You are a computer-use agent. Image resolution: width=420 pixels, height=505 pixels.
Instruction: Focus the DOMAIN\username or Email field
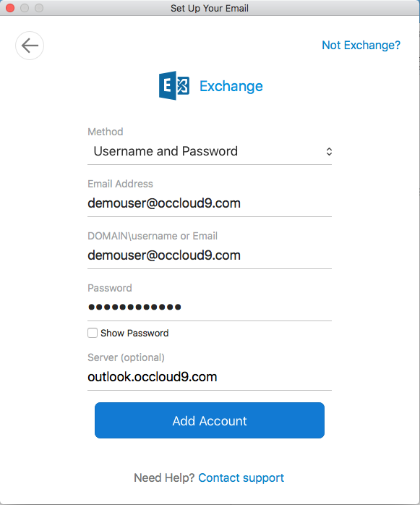pyautogui.click(x=210, y=255)
